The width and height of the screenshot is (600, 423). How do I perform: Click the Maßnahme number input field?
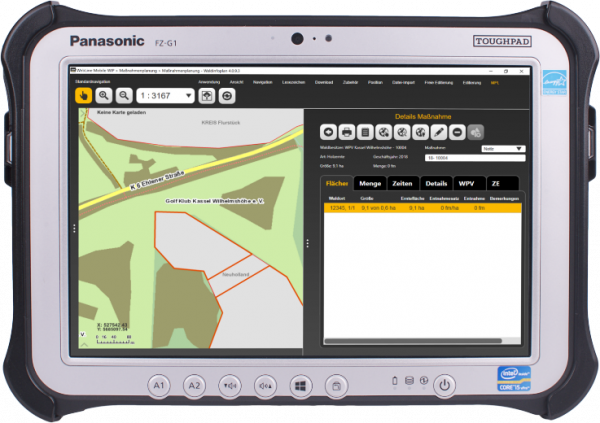pos(470,158)
